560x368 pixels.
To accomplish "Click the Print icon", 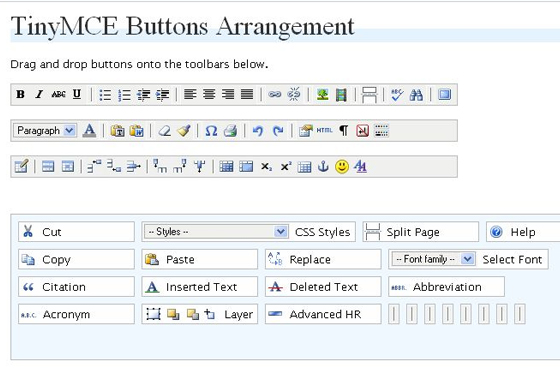I will (231, 131).
